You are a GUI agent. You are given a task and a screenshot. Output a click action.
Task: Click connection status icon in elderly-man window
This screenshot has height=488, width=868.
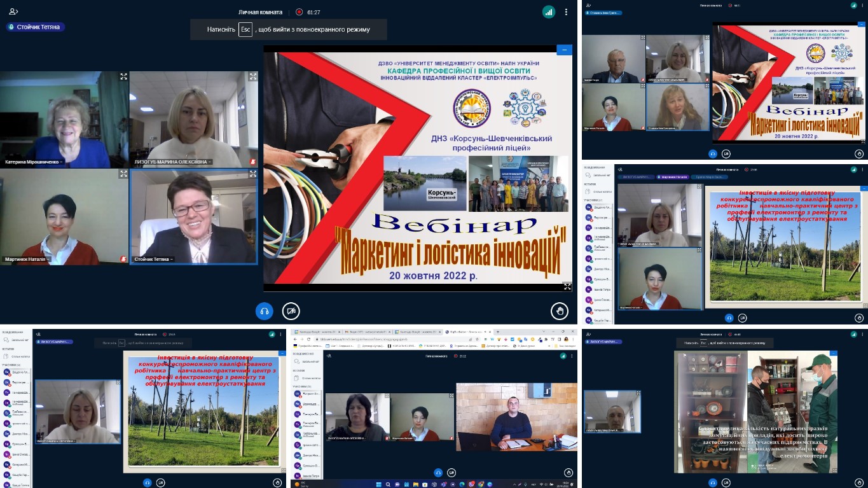click(x=854, y=5)
